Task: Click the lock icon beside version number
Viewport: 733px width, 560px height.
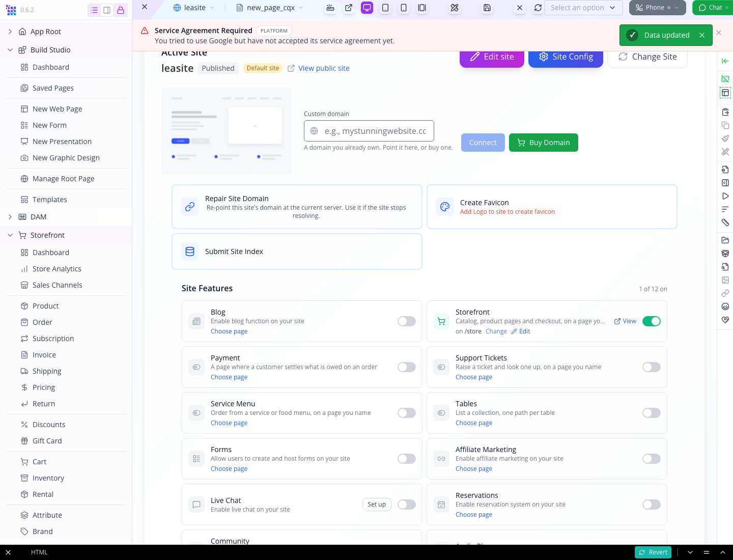Action: point(121,10)
